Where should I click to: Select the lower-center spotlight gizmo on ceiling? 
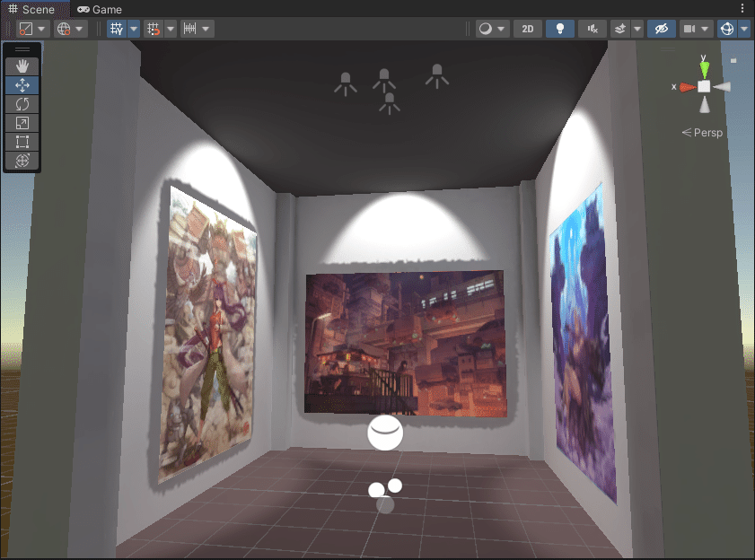click(390, 103)
